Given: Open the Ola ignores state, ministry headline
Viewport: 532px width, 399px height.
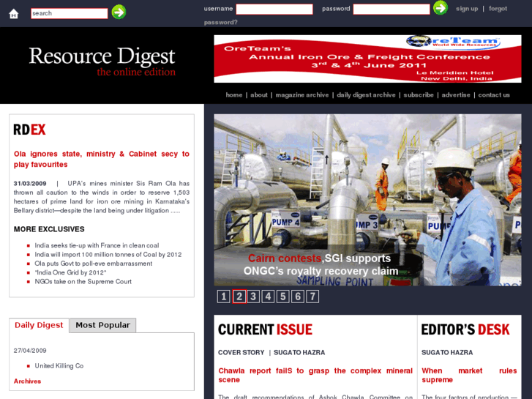Looking at the screenshot, I should 102,160.
